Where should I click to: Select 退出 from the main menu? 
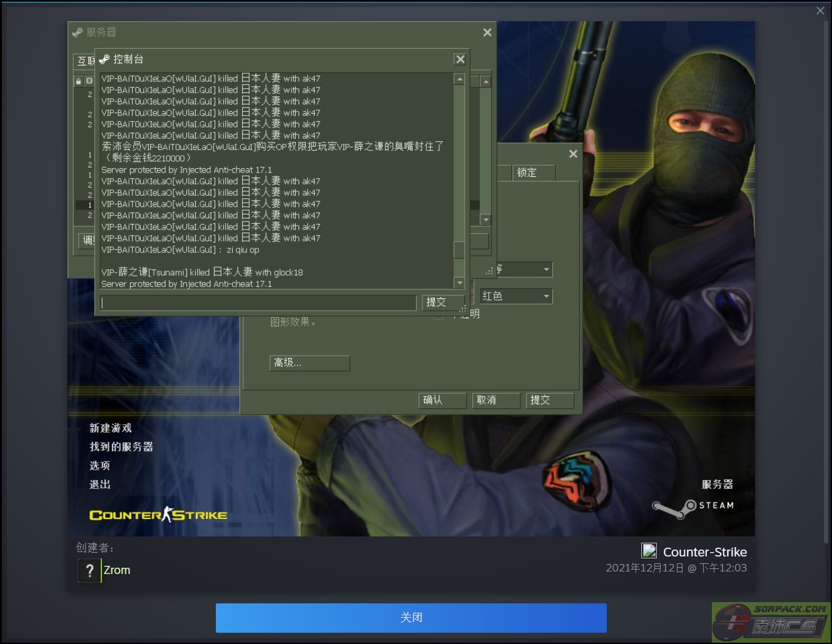[x=100, y=485]
